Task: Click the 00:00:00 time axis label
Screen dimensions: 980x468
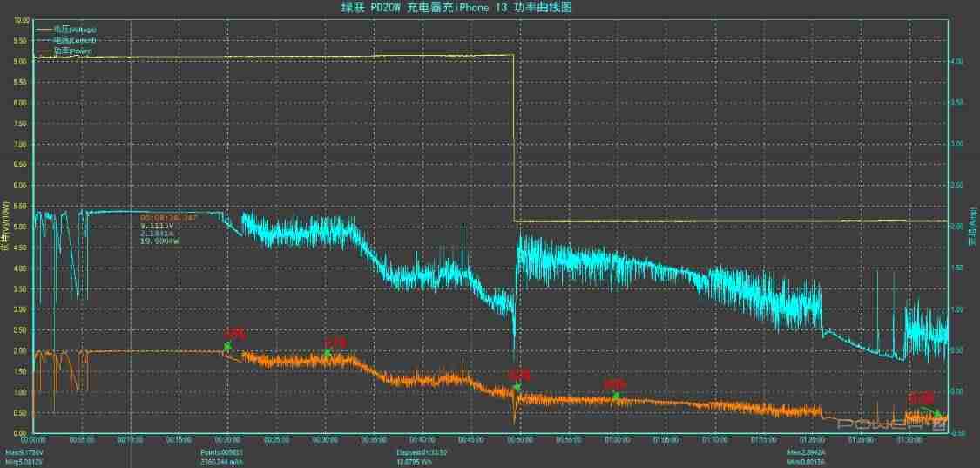Action: (33, 439)
